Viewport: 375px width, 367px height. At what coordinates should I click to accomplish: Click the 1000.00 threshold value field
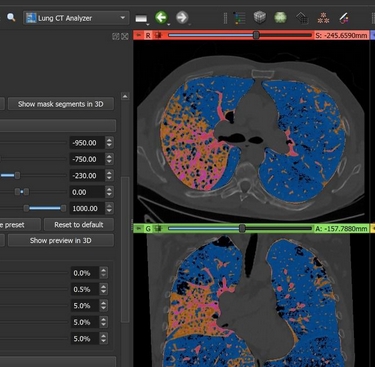tap(87, 208)
